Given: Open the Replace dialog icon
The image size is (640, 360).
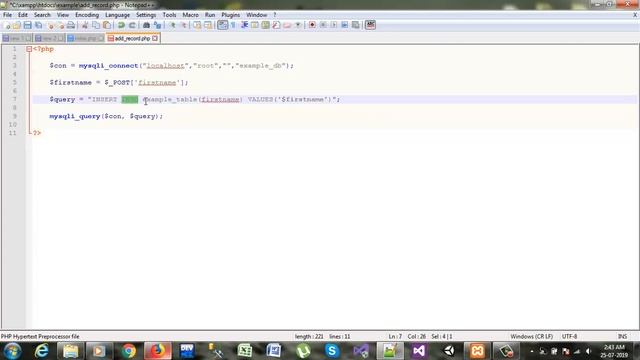Looking at the screenshot, I should (x=157, y=25).
